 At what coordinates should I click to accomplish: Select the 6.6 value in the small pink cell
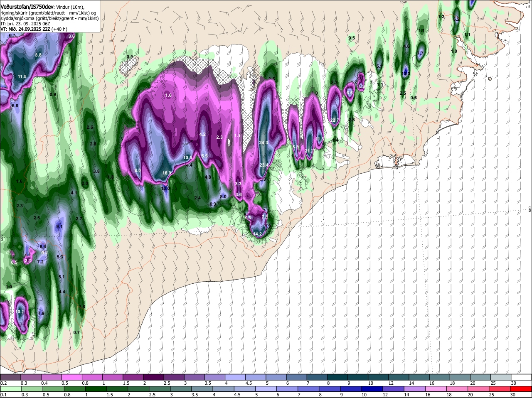[350, 93]
